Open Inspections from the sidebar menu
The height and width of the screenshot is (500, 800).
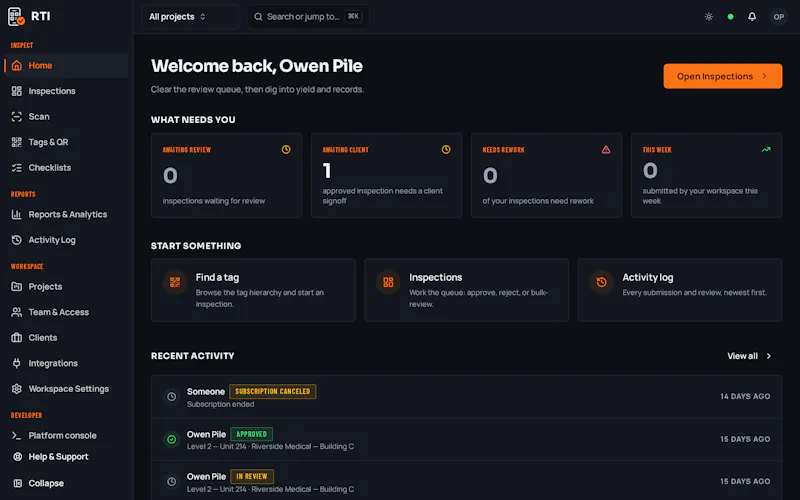(x=66, y=91)
